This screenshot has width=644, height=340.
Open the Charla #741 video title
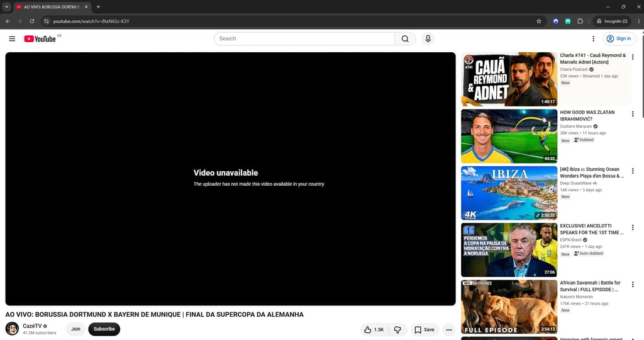592,59
